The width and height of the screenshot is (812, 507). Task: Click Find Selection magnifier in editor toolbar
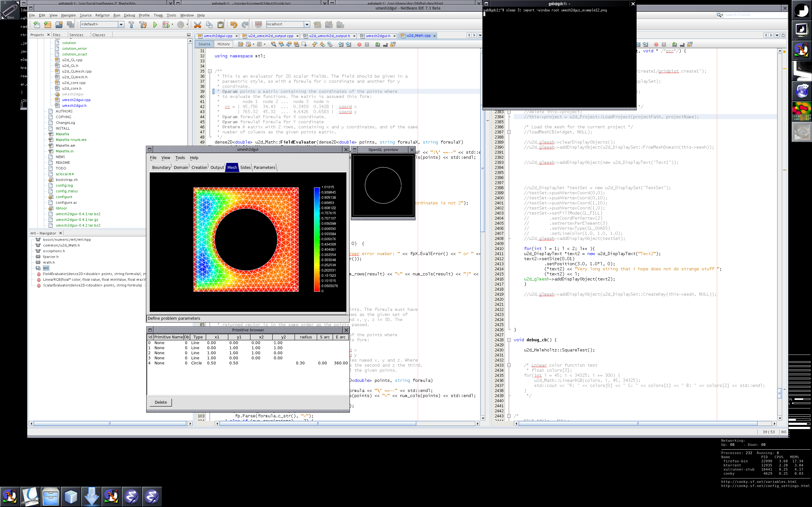click(273, 44)
